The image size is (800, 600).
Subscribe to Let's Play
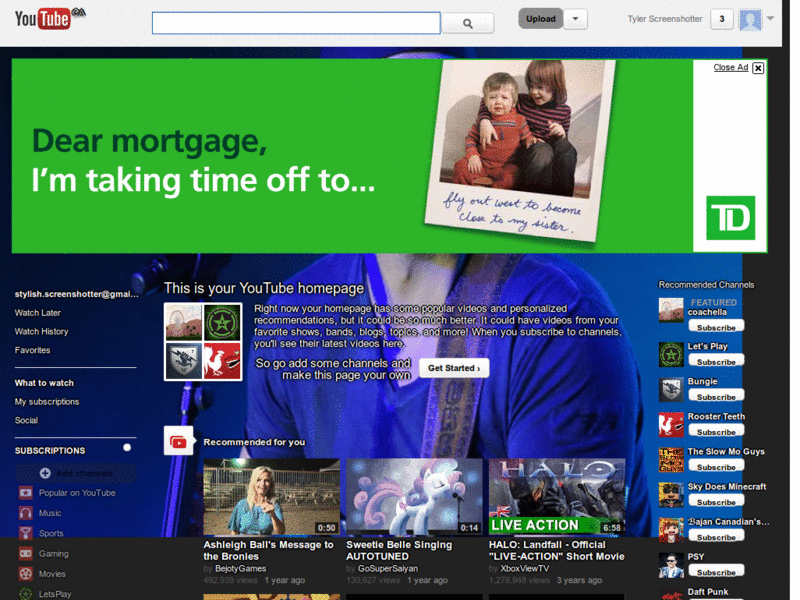coord(716,361)
